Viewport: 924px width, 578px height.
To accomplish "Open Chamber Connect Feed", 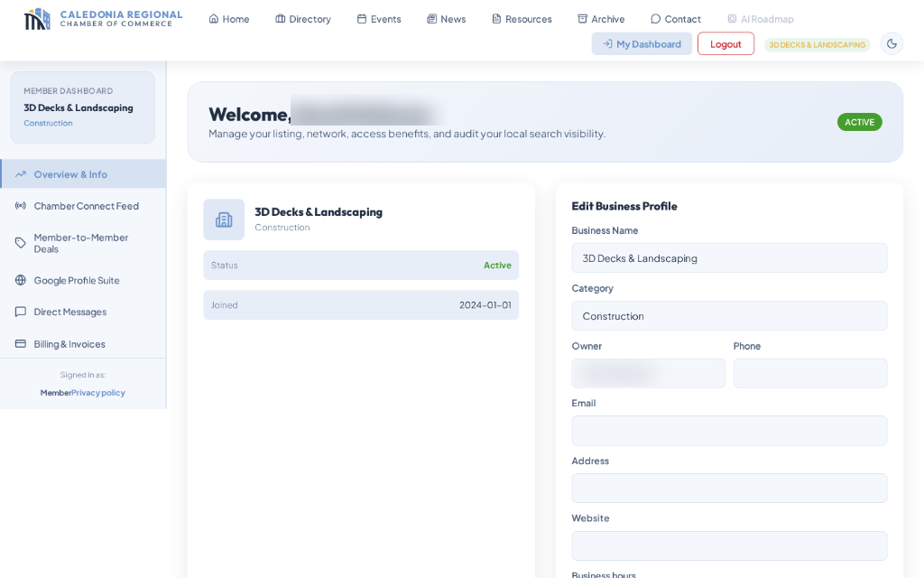I will 83,206.
